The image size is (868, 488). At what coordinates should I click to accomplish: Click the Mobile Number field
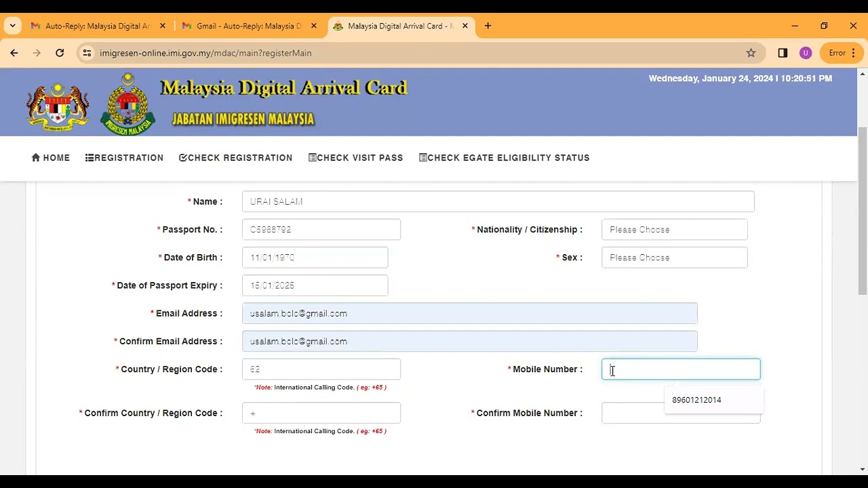(x=681, y=369)
